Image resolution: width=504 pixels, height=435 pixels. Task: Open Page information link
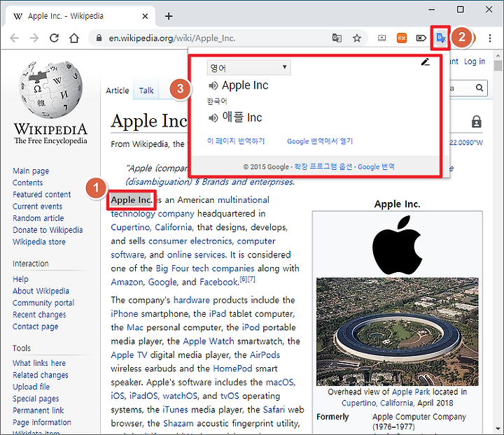[x=42, y=422]
